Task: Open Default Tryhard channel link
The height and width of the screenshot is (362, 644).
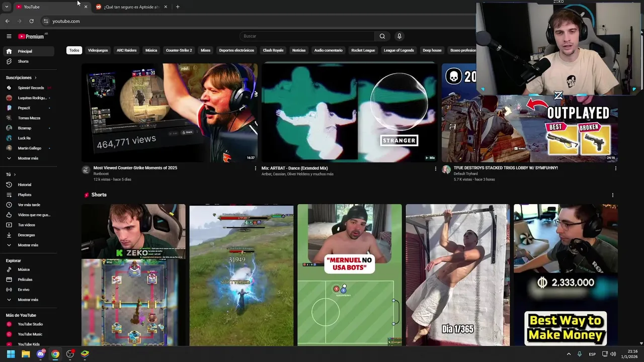Action: (467, 174)
